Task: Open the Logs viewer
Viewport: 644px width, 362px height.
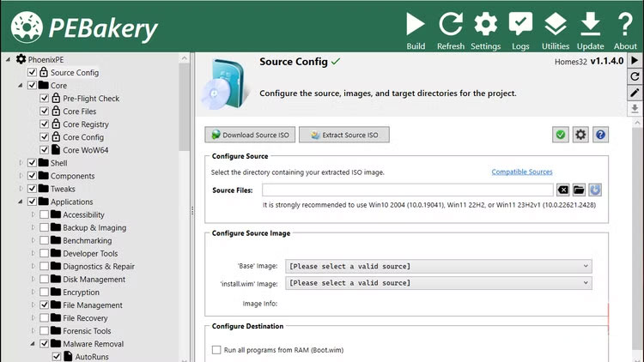Action: pos(520,25)
